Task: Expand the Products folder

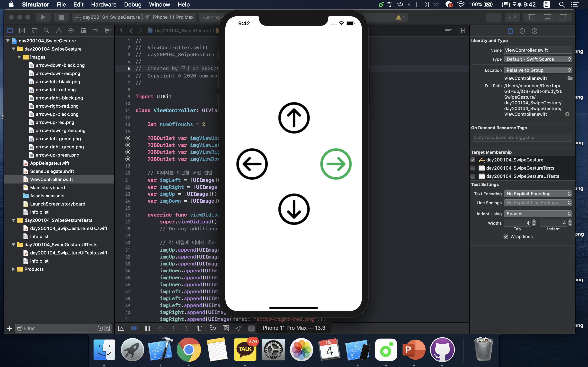Action: [x=13, y=269]
